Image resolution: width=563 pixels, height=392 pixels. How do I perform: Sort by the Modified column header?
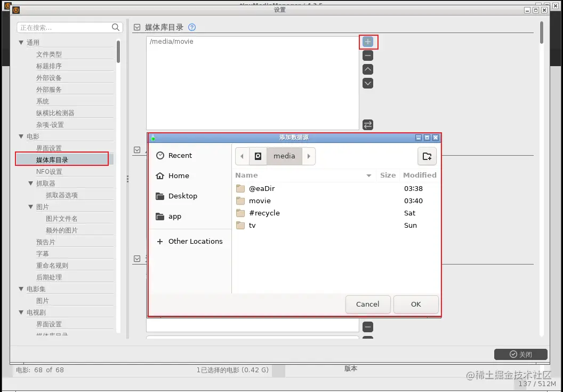420,175
